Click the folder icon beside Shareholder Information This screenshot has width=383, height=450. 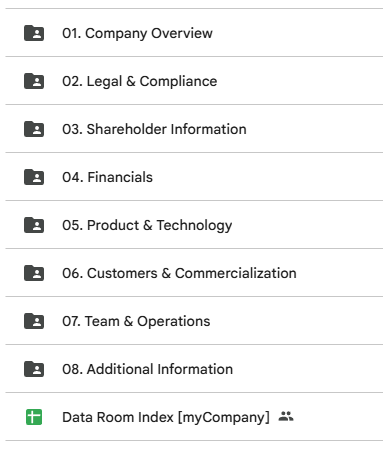(x=34, y=129)
